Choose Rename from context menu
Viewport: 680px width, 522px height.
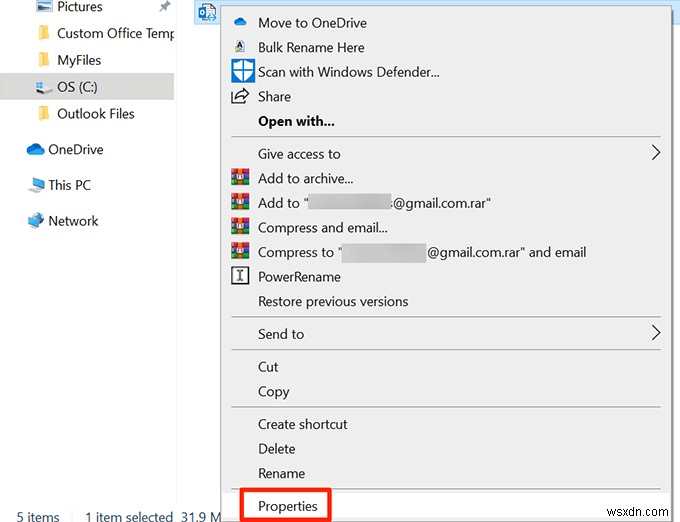pyautogui.click(x=281, y=473)
